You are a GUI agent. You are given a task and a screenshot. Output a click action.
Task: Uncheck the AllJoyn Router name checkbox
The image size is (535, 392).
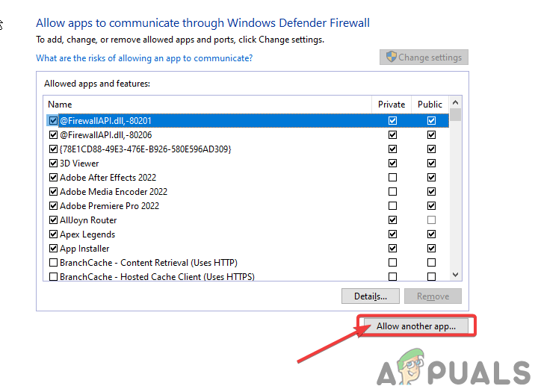pos(53,220)
